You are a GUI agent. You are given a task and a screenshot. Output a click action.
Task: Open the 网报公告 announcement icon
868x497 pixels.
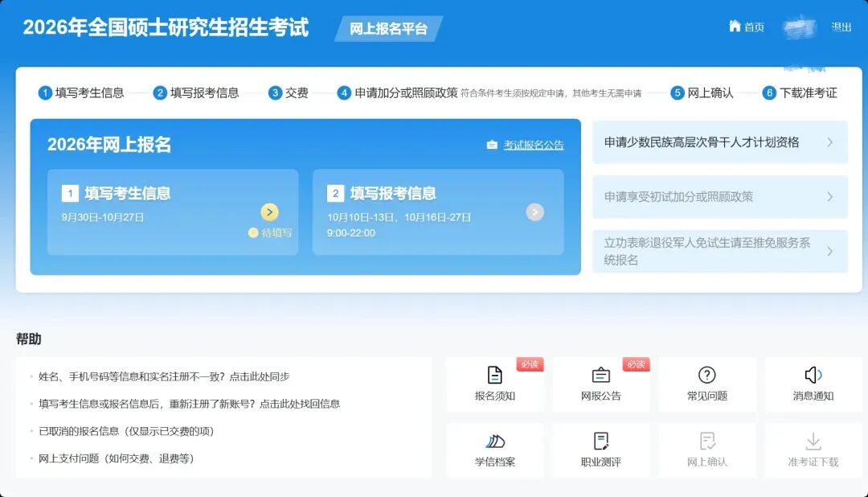click(600, 384)
